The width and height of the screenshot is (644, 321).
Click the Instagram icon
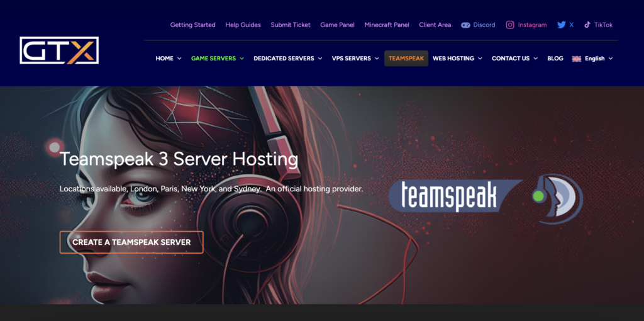click(511, 25)
